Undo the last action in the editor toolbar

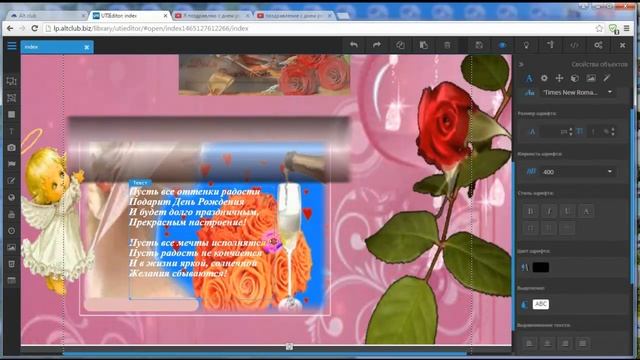coord(353,45)
